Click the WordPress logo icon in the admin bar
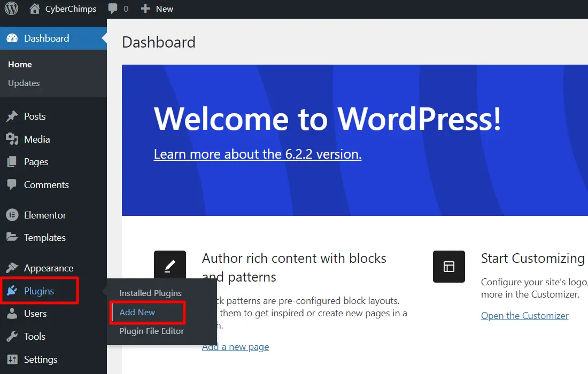Image resolution: width=588 pixels, height=374 pixels. point(11,9)
